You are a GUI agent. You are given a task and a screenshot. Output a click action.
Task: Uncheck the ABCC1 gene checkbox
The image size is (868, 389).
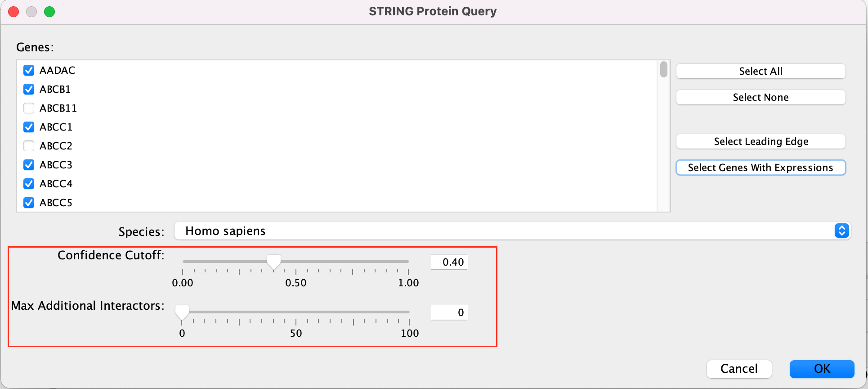point(29,127)
